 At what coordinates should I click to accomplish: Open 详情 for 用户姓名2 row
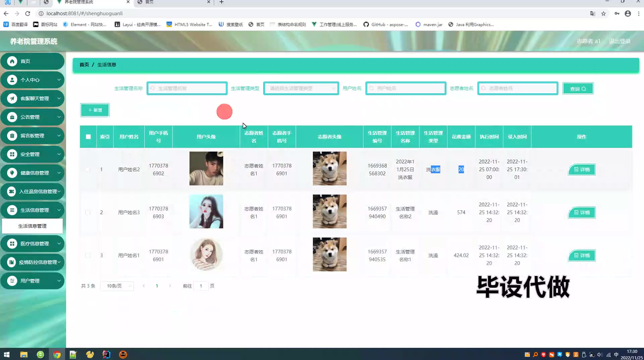[582, 170]
